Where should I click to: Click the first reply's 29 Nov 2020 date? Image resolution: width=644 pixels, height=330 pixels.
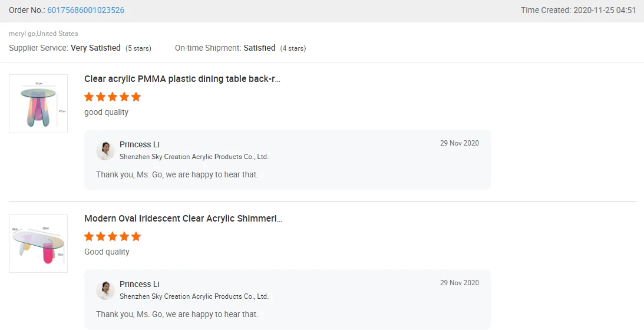coord(459,143)
